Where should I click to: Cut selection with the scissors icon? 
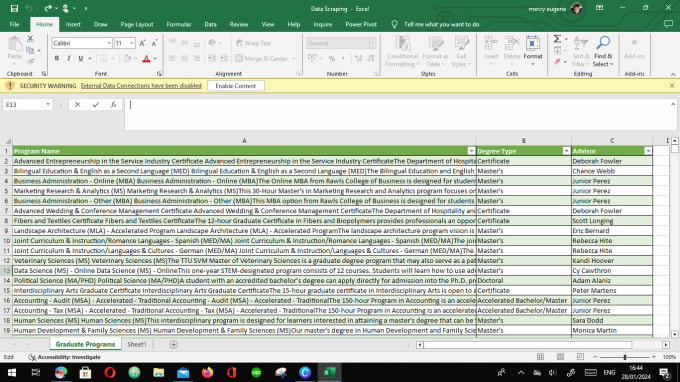pos(30,39)
